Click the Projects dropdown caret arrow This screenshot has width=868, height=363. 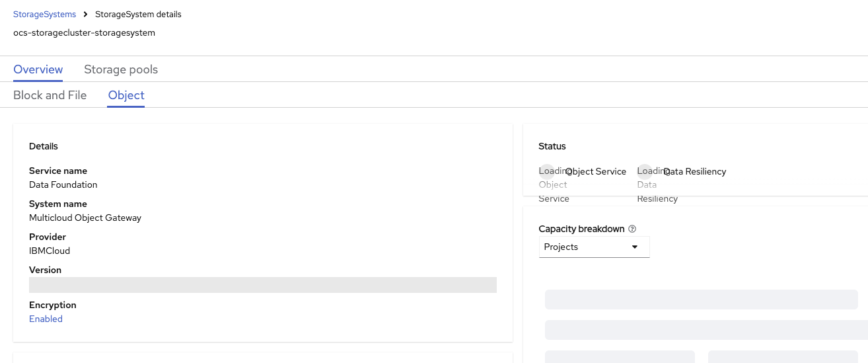click(x=635, y=247)
